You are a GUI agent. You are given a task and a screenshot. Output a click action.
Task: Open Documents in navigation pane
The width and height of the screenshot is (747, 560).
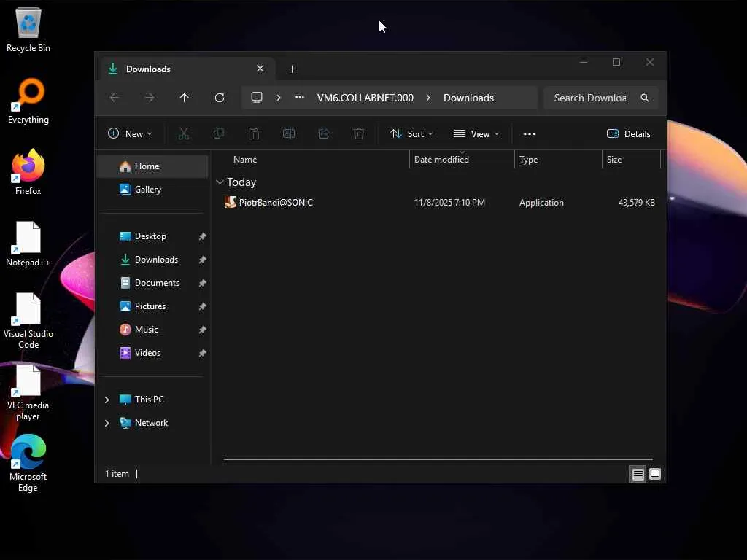click(158, 283)
